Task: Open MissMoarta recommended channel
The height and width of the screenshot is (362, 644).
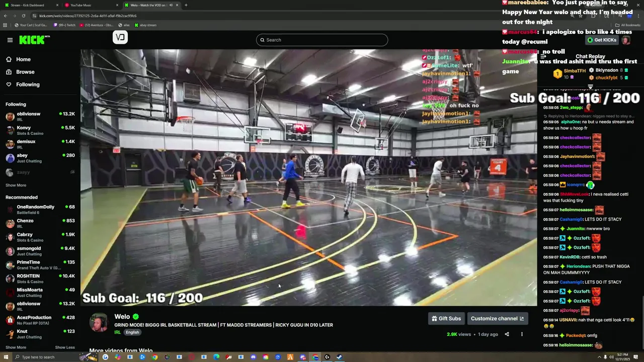Action: click(40, 292)
